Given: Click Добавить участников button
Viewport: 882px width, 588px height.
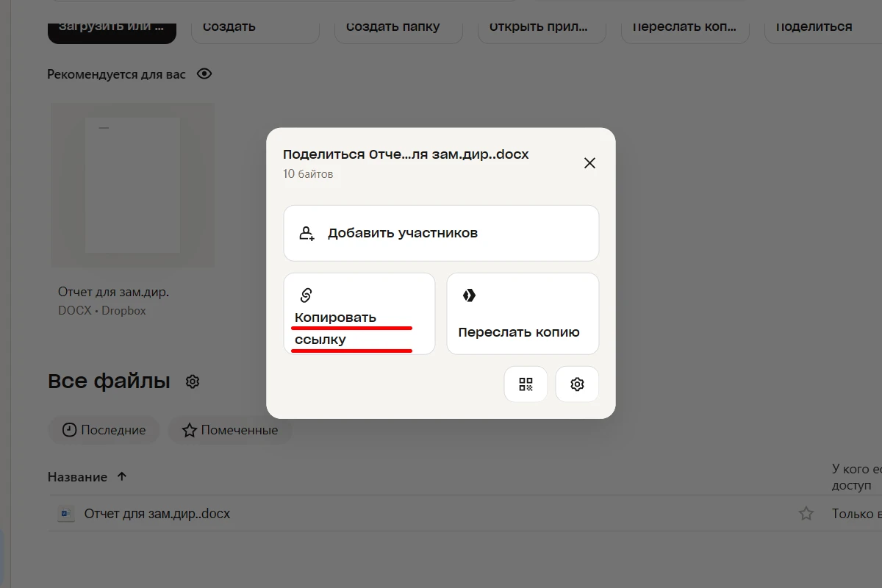Looking at the screenshot, I should point(441,233).
